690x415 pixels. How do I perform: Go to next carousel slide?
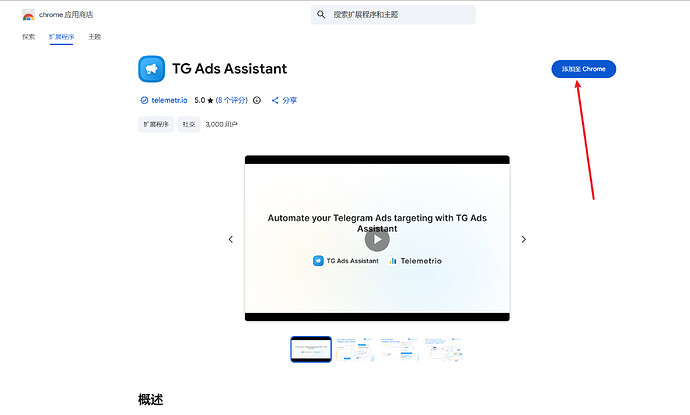point(524,239)
